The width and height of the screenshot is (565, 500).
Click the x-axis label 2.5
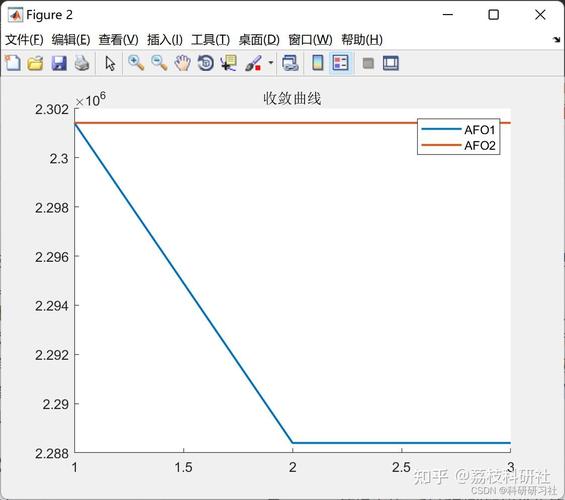(401, 467)
